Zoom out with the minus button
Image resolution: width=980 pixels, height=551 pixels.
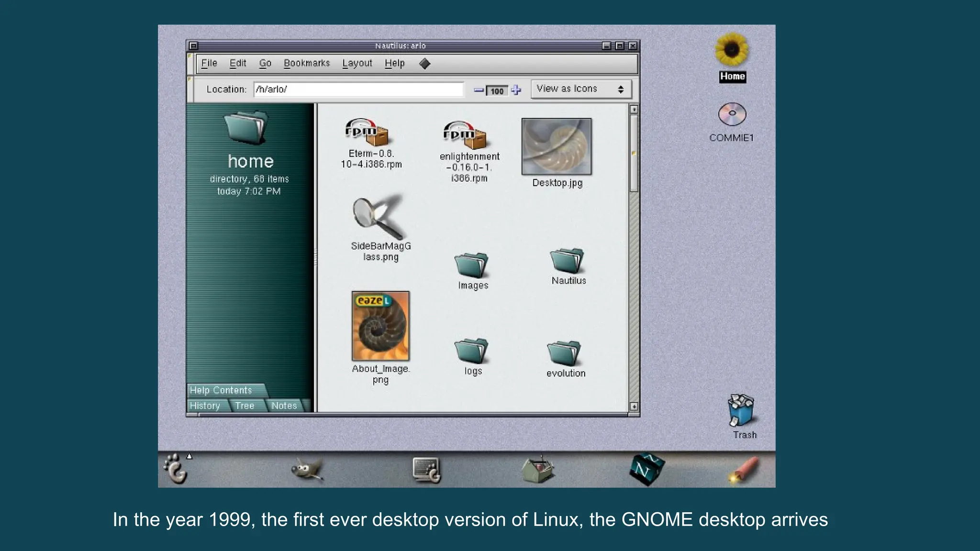[479, 90]
